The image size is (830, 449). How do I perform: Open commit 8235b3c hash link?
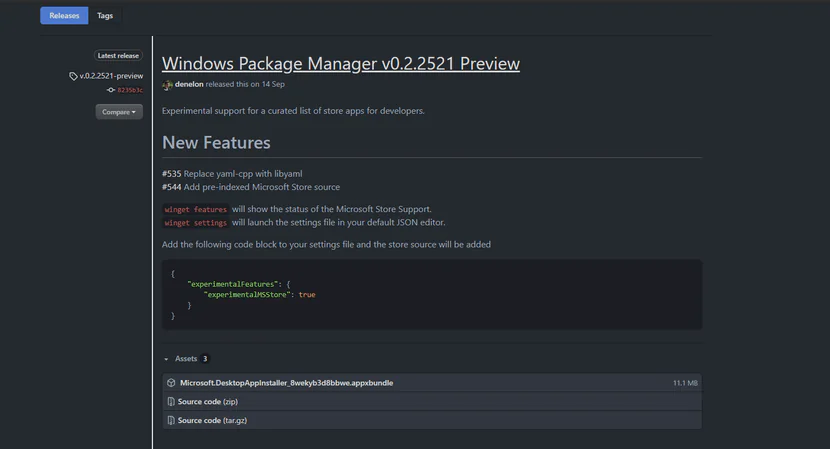(130, 90)
